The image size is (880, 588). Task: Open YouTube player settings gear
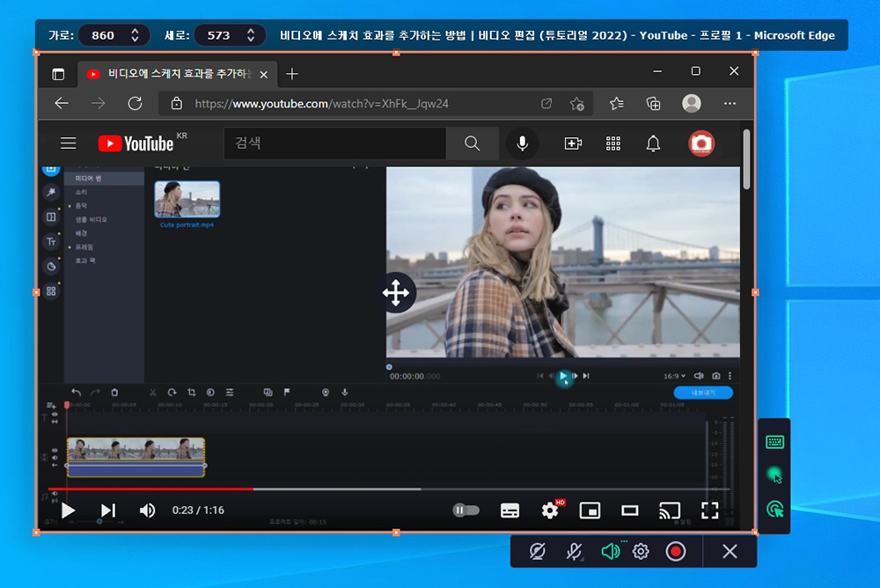(x=550, y=510)
